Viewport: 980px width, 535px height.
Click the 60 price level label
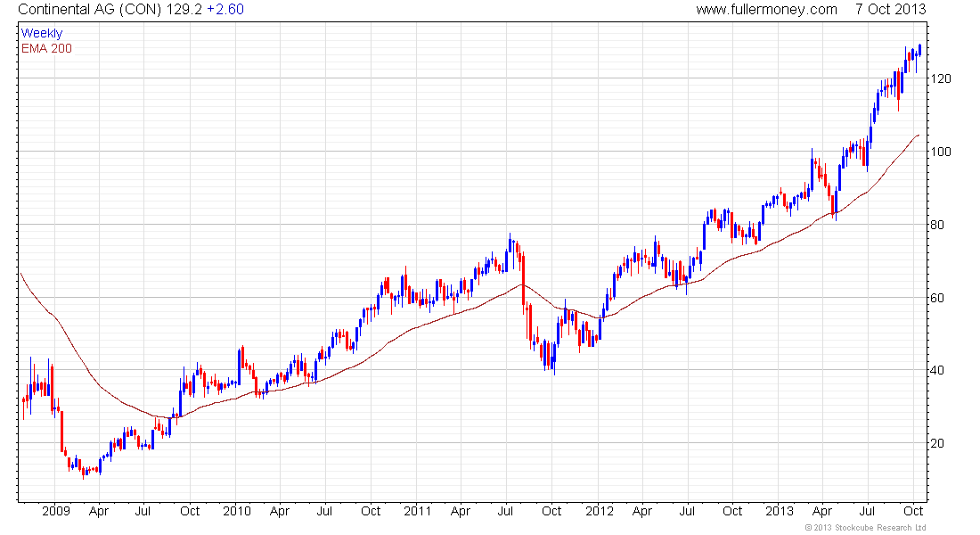(937, 299)
